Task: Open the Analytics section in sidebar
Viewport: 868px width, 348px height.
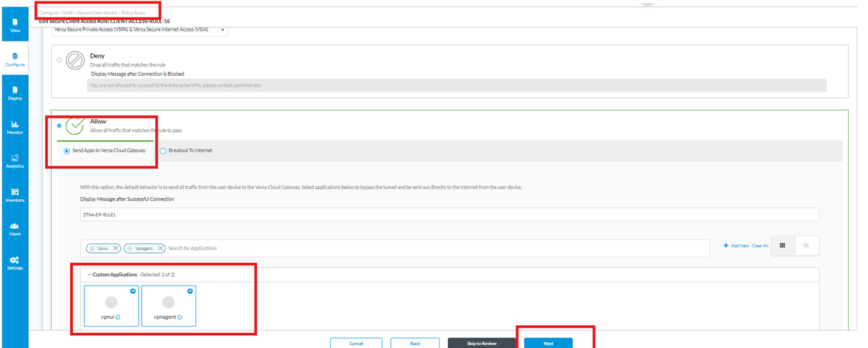Action: click(15, 161)
